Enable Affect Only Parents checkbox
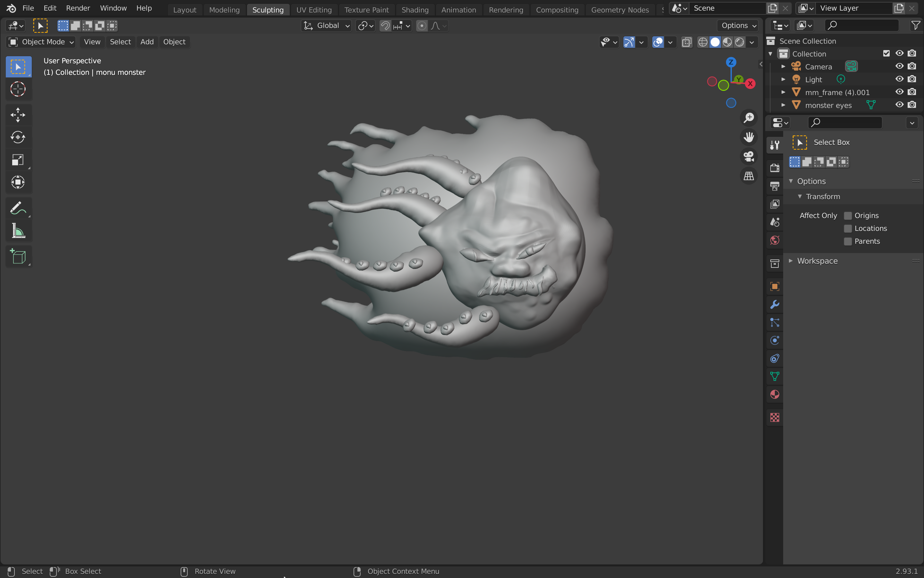Screen dimensions: 924x578 [x=848, y=241]
